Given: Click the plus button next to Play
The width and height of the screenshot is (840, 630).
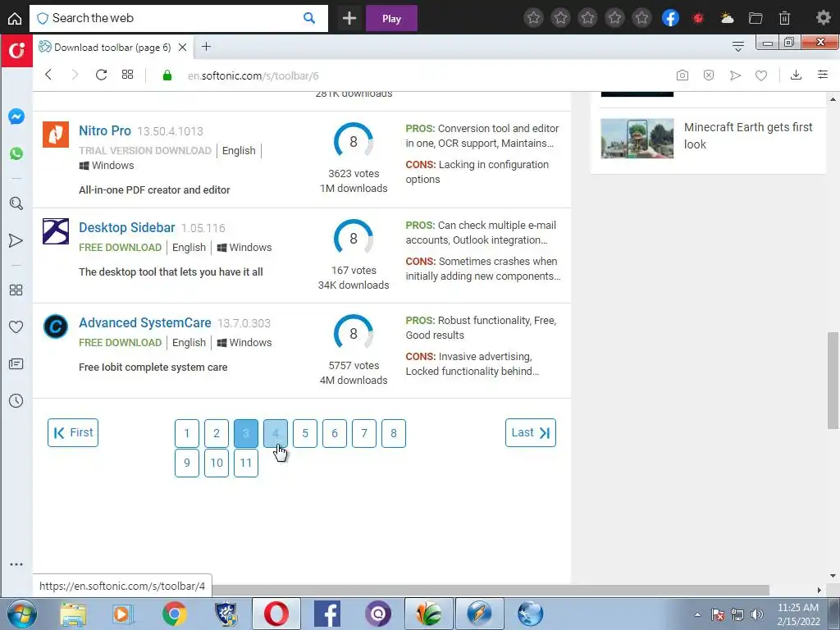Looking at the screenshot, I should pyautogui.click(x=349, y=18).
